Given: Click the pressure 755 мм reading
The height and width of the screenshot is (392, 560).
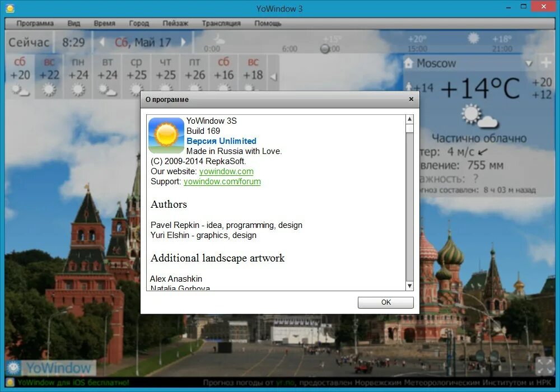Looking at the screenshot, I should (485, 165).
